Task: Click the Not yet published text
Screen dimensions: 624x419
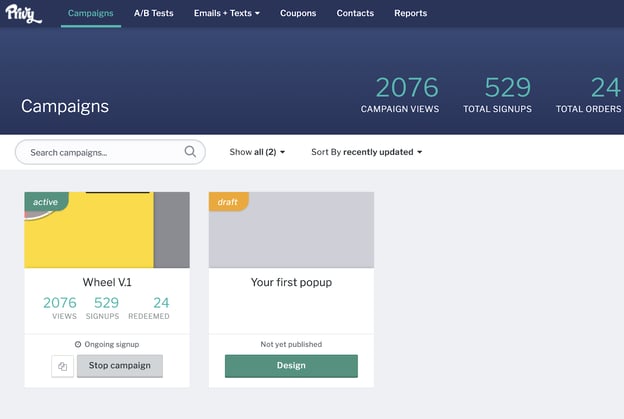Action: [x=291, y=345]
